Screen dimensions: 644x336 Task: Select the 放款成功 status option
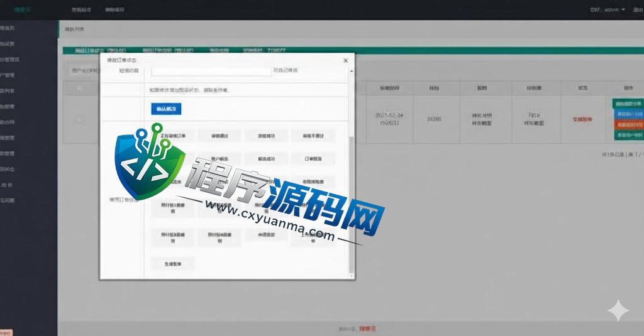(266, 136)
